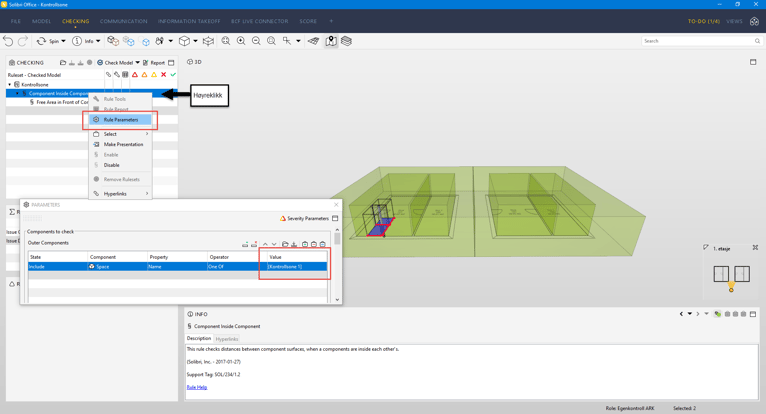Click the search input field
This screenshot has width=766, height=414.
click(x=701, y=41)
